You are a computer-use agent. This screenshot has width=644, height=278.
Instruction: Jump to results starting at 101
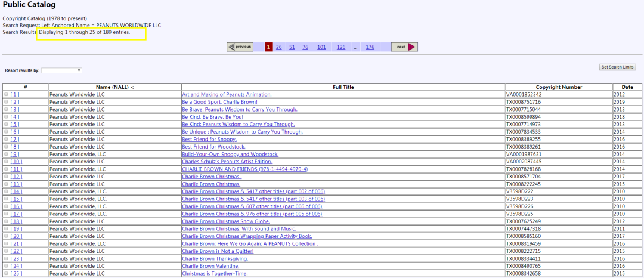point(321,47)
